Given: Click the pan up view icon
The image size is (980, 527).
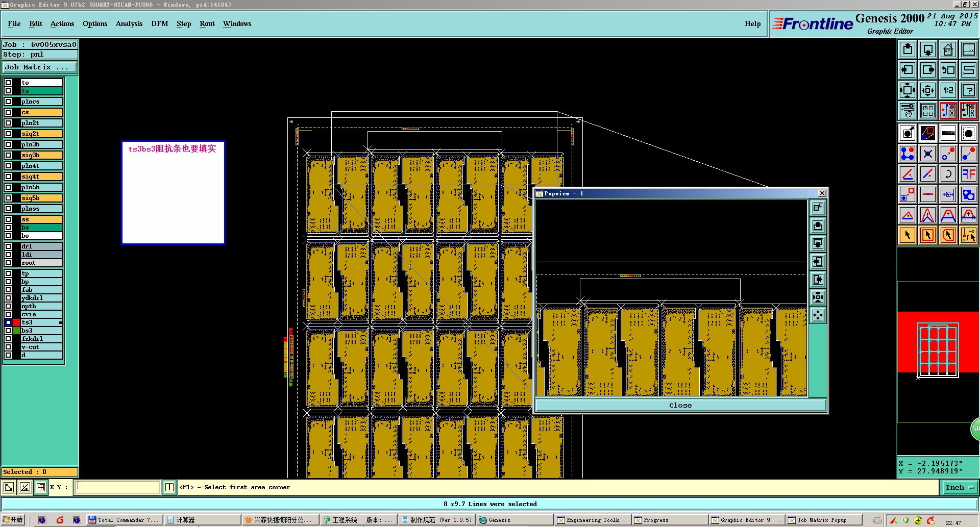Looking at the screenshot, I should pyautogui.click(x=908, y=49).
